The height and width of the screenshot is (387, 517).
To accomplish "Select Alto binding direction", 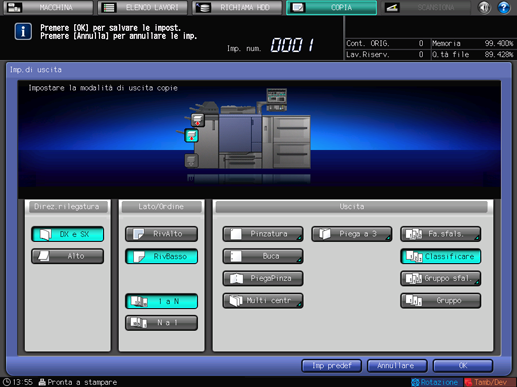I will (68, 256).
